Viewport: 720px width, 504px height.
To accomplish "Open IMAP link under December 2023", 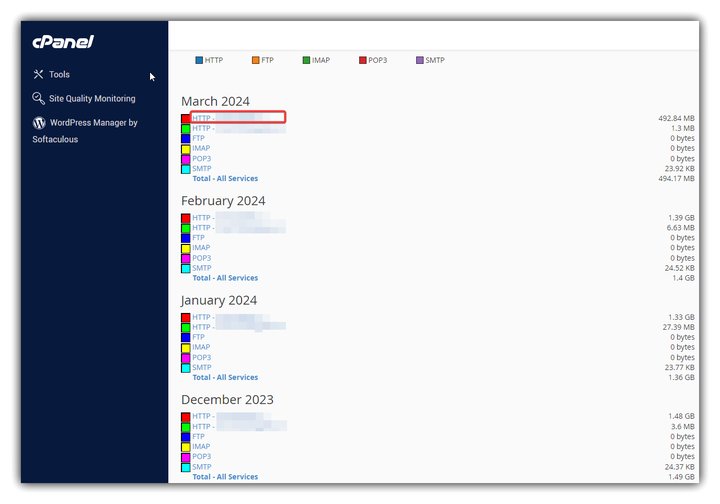I will tap(201, 447).
